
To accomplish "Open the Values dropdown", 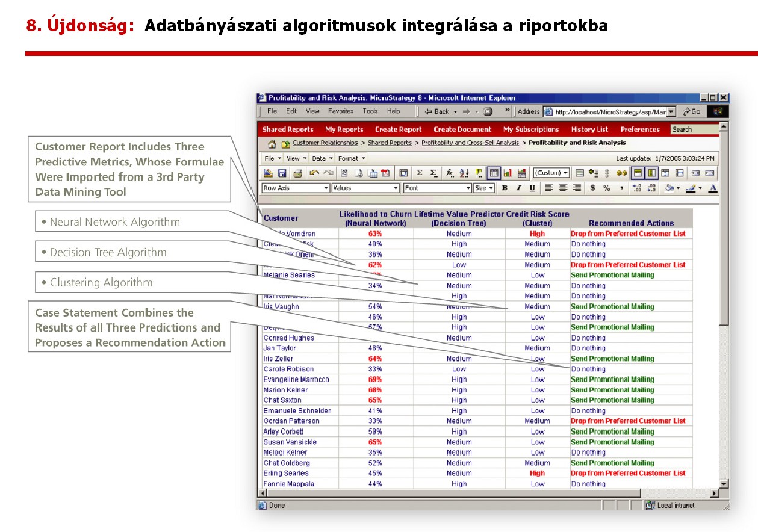I will coord(365,188).
